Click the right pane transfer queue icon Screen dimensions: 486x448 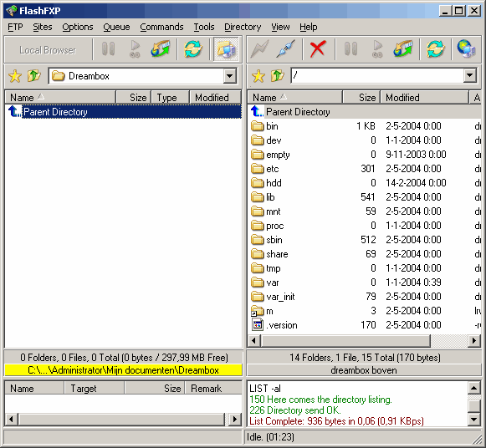tap(403, 49)
